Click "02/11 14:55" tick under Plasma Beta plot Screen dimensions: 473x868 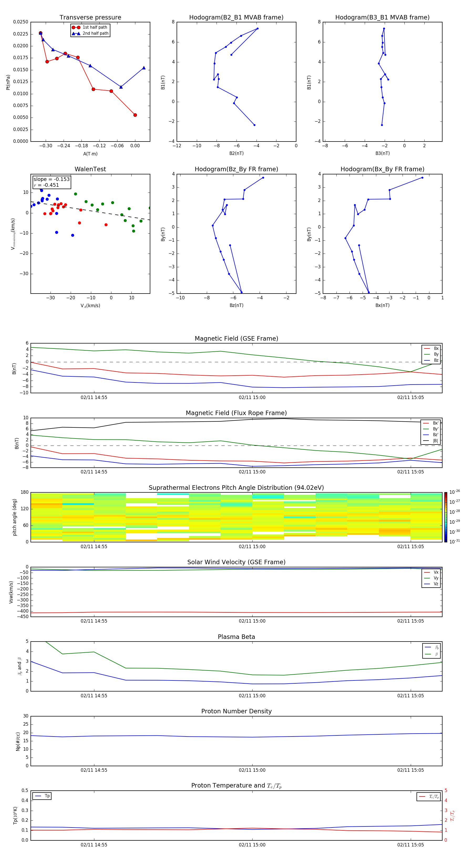pyautogui.click(x=94, y=696)
